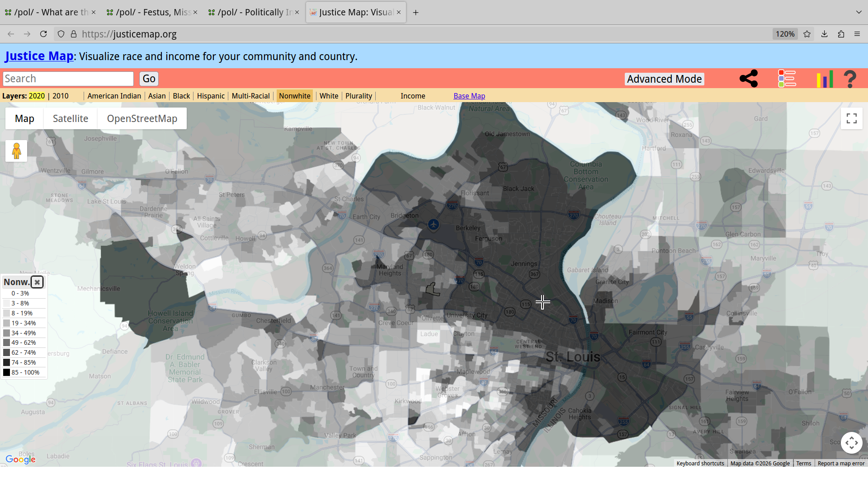Click the question mark help icon
Screen dimensions: 868x488
(850, 79)
